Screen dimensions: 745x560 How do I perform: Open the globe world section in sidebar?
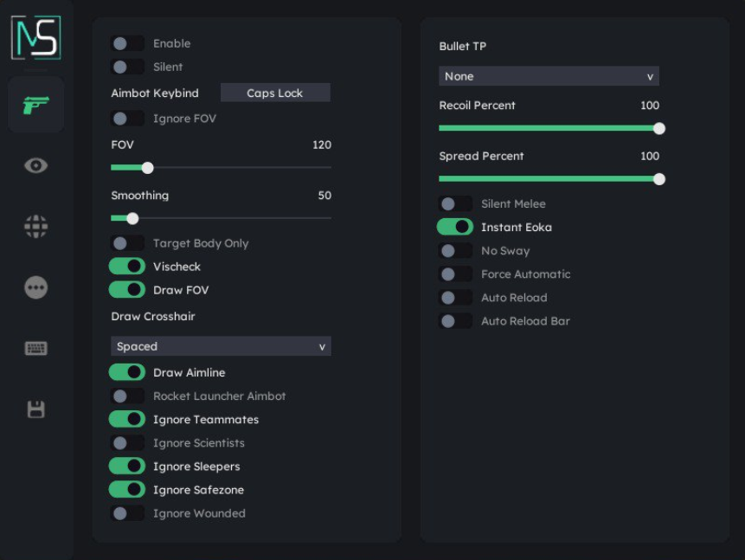[x=35, y=227]
